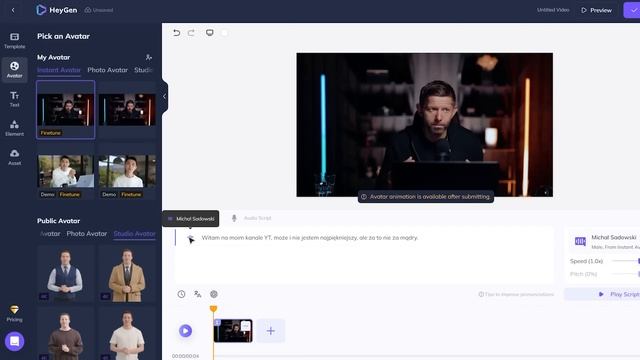Image resolution: width=640 pixels, height=360 pixels.
Task: Click the Avatar animation info message
Action: (x=426, y=197)
